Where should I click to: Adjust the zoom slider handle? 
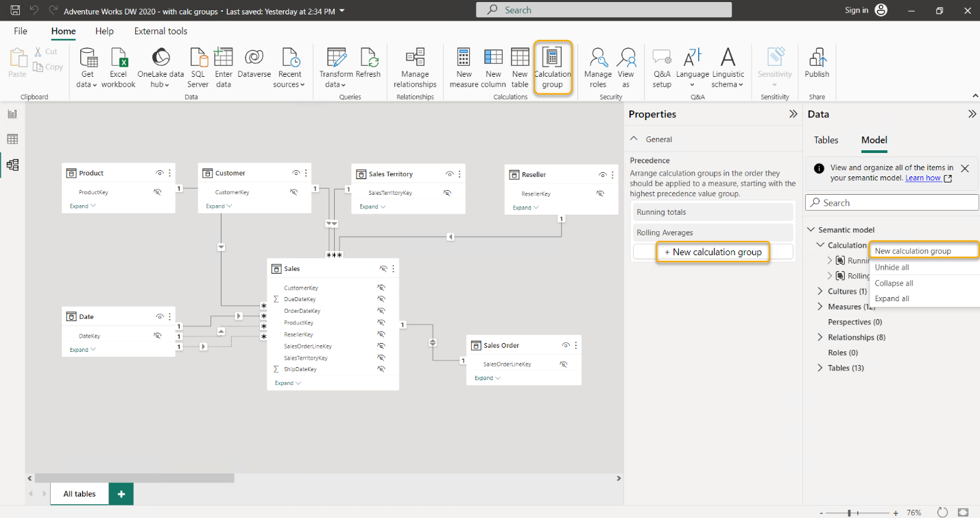tap(849, 513)
